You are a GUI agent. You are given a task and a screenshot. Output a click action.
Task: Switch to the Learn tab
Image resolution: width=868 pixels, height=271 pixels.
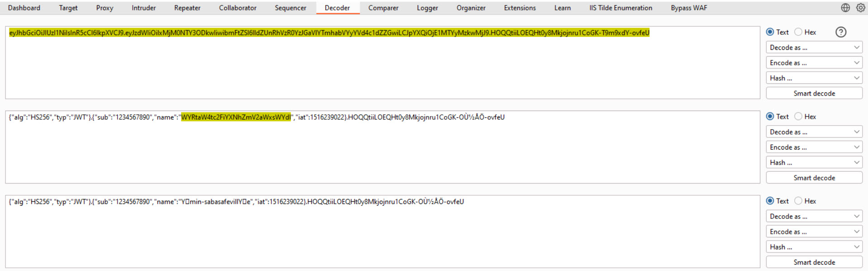pos(563,8)
